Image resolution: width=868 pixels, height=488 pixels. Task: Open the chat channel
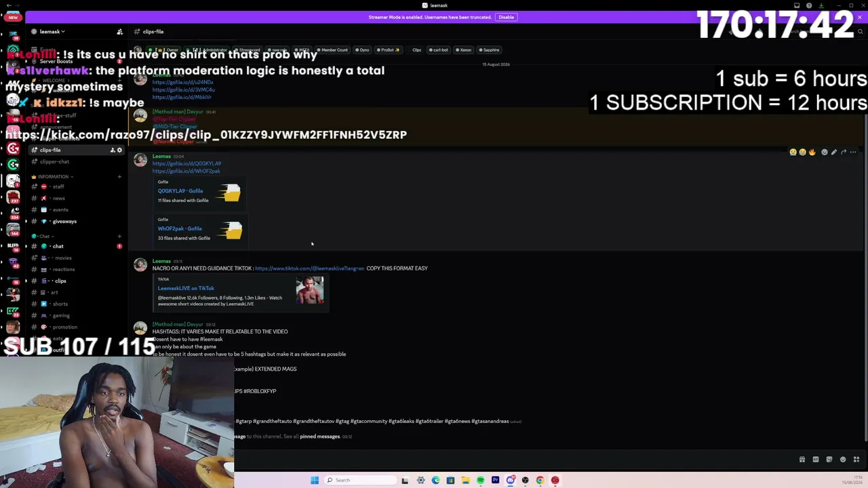(x=76, y=247)
